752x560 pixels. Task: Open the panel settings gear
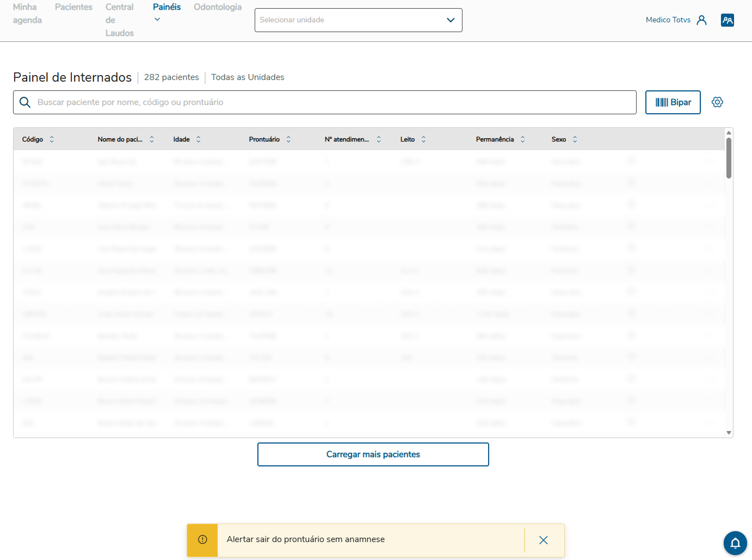pyautogui.click(x=718, y=102)
